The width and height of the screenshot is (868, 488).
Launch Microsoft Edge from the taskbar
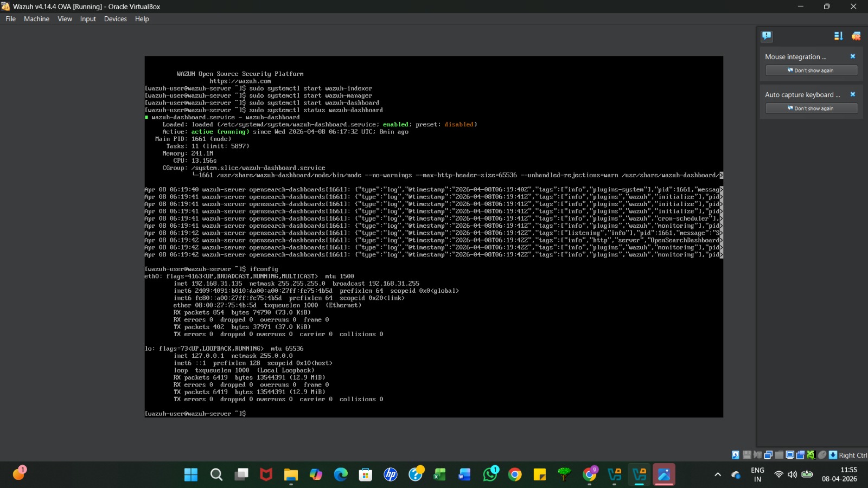point(341,475)
